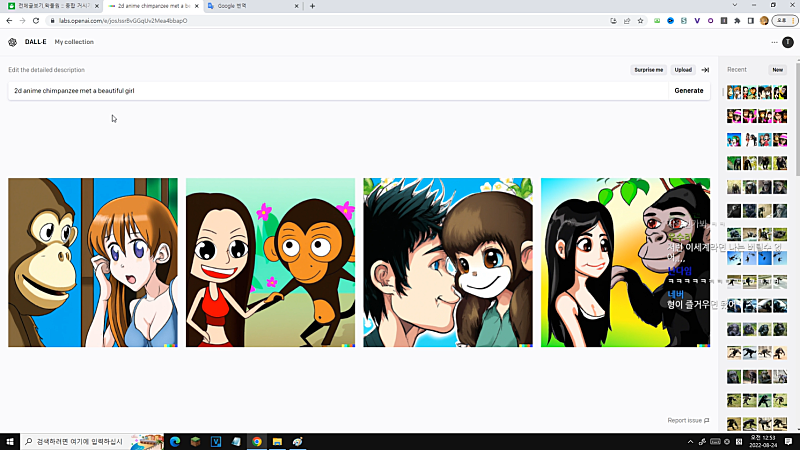Screen dimensions: 800x450
Task: Open the Paint app from taskbar
Action: coord(297,441)
